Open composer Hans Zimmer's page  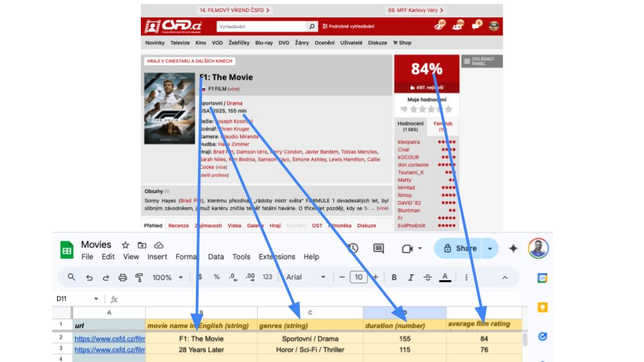click(x=233, y=144)
